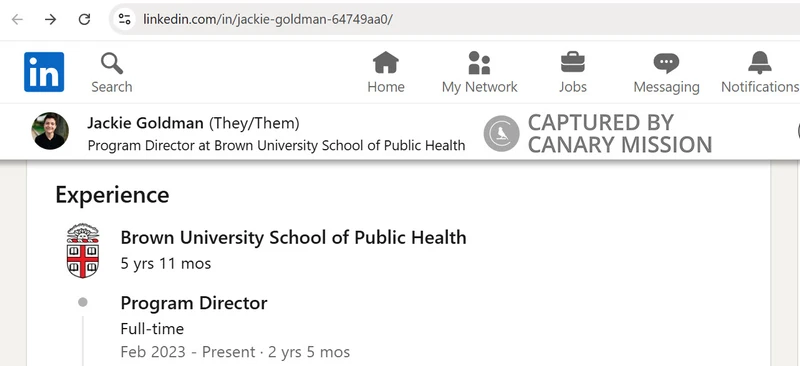Click the linkedin.com URL in address bar
Viewport: 800px width, 366px height.
pyautogui.click(x=268, y=19)
